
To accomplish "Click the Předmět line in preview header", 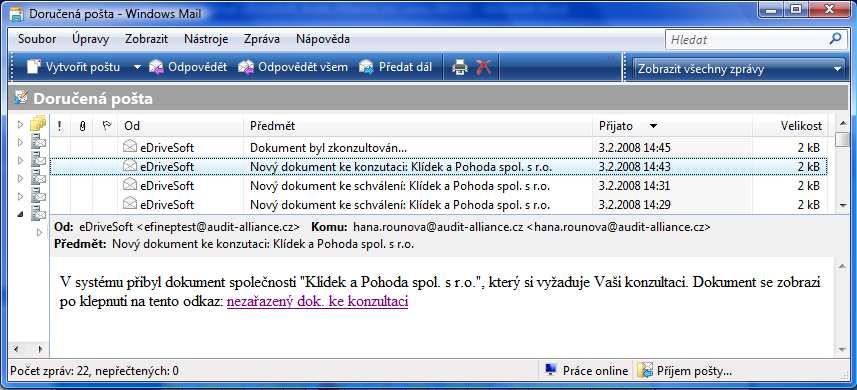I will [x=234, y=244].
